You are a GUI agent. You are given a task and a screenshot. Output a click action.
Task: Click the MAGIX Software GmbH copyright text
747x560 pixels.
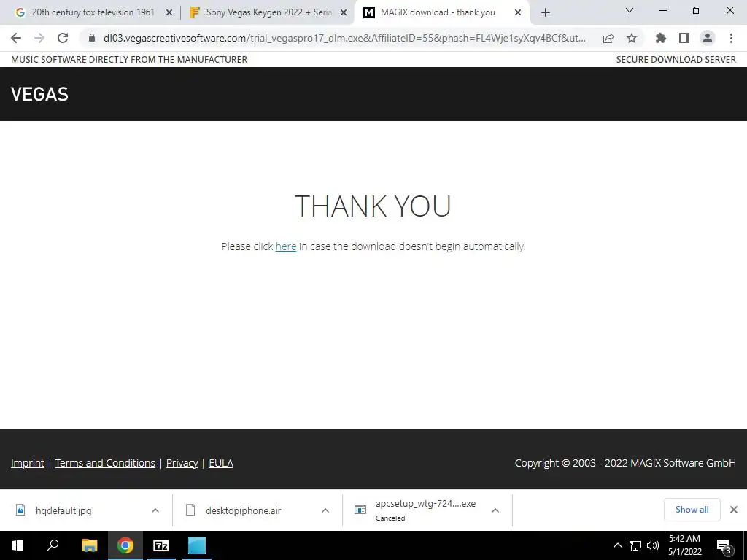tap(625, 463)
